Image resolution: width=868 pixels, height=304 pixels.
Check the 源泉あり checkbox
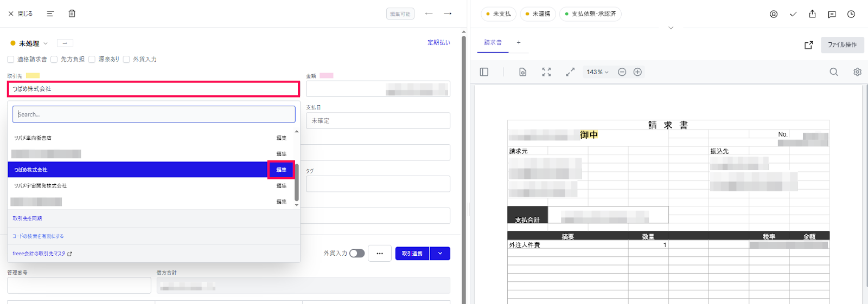92,59
